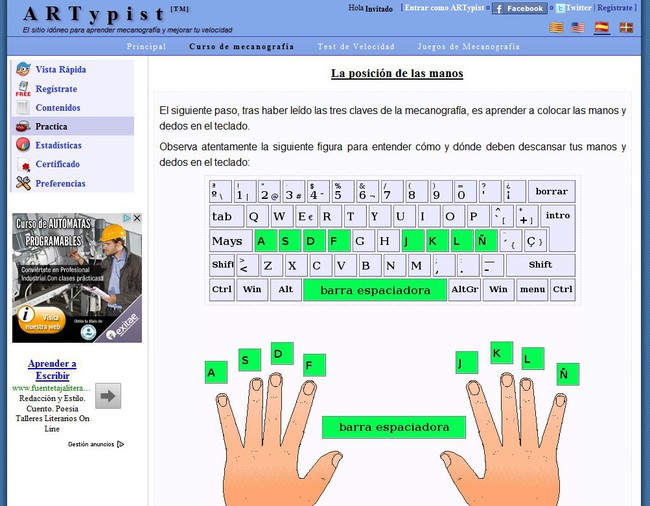This screenshot has width=650, height=506.
Task: Open Estadísticas pie chart icon
Action: pos(23,145)
